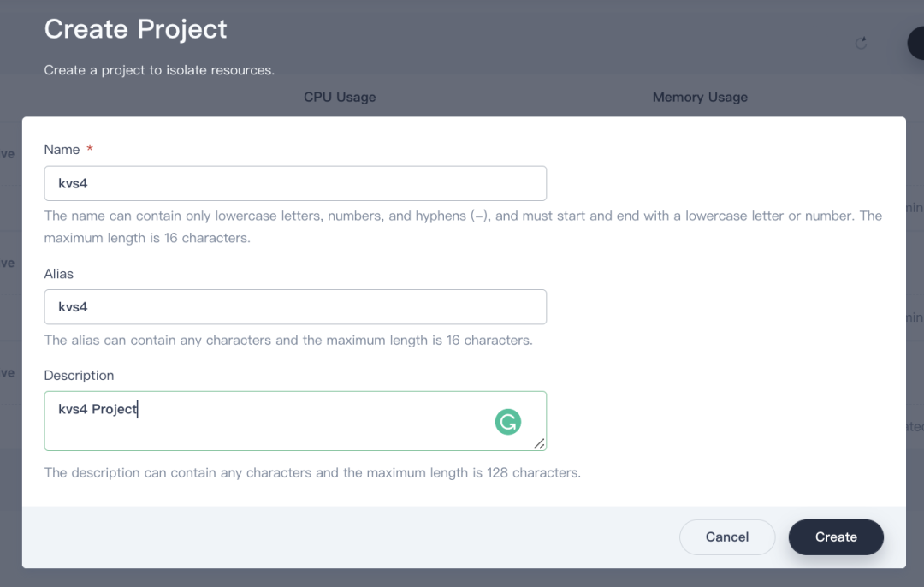Click inside the Description text area
This screenshot has height=587, width=924.
pos(295,421)
